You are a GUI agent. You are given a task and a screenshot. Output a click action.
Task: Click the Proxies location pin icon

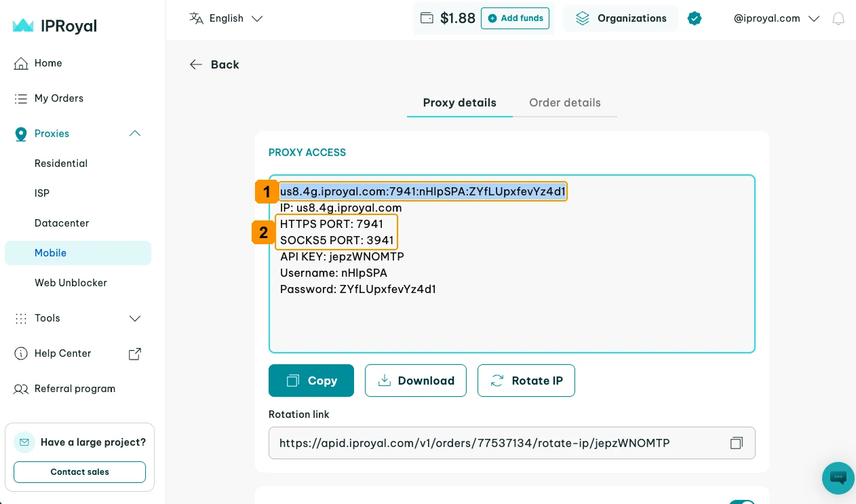(21, 134)
